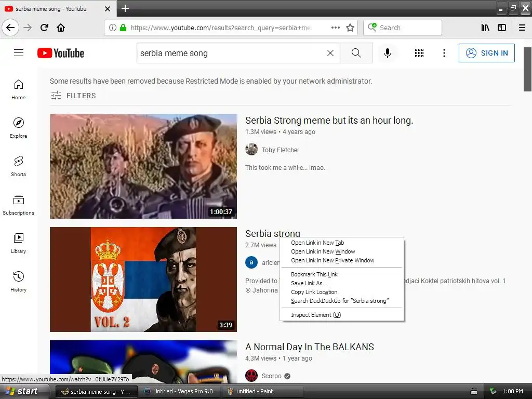Open the Firefox Library toolbar icon
The image size is (532, 399).
pos(485,28)
